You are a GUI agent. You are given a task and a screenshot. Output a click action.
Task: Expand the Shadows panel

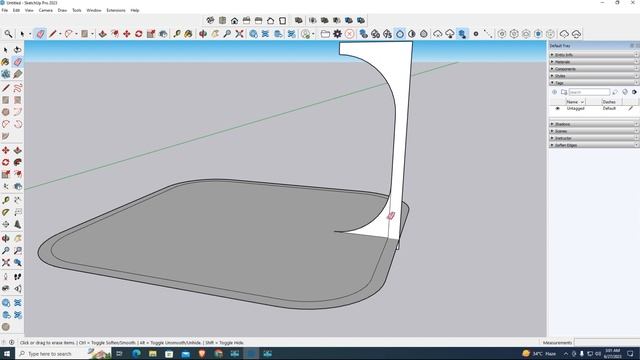594,124
